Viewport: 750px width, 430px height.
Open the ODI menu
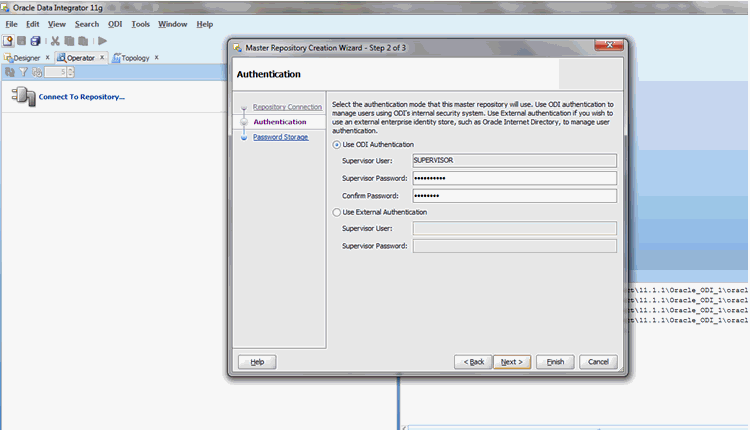click(x=115, y=24)
